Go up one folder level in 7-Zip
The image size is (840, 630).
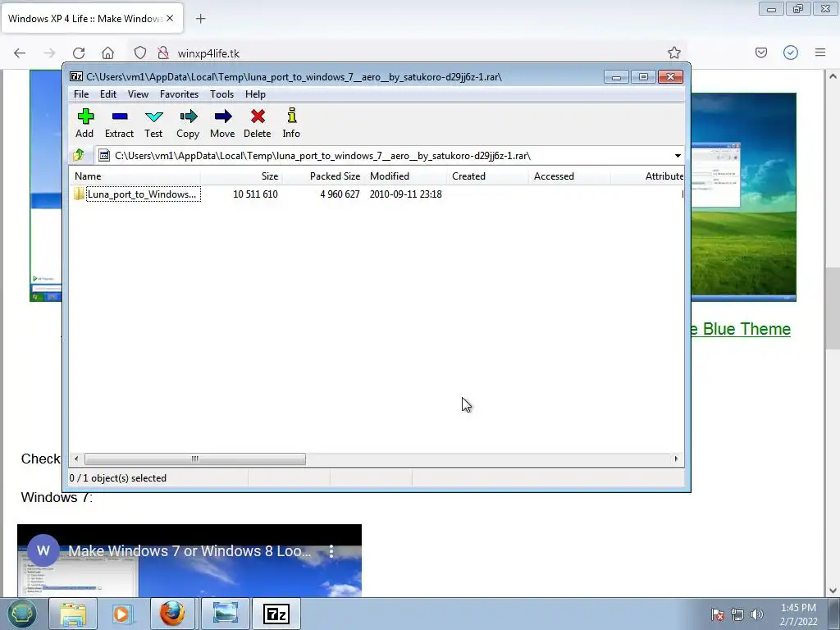click(79, 155)
